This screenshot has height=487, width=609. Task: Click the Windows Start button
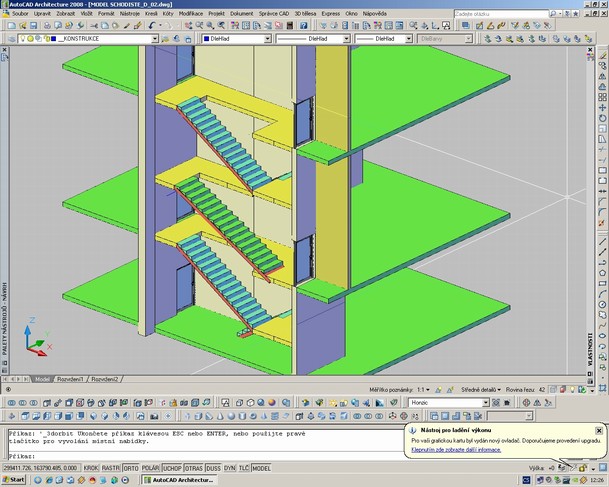coord(16,480)
